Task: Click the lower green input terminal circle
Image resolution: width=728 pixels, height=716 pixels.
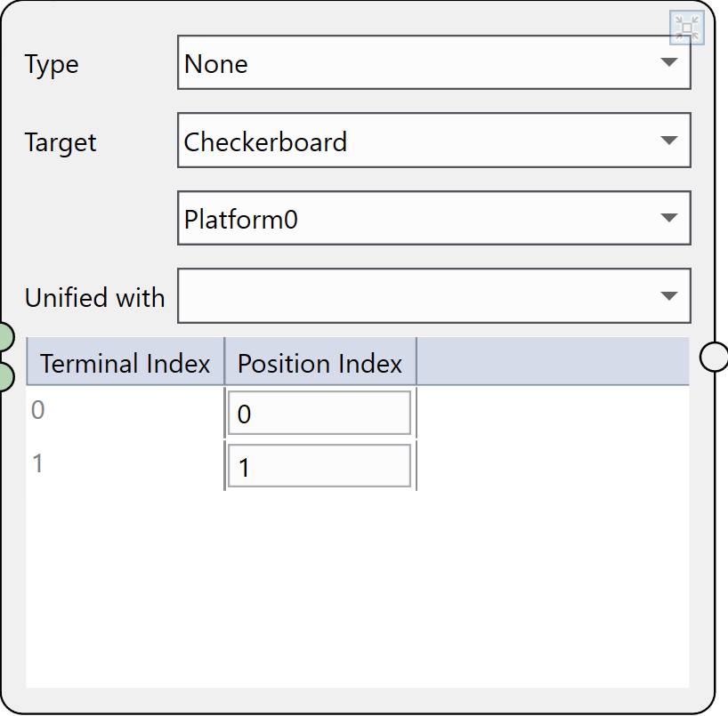Action: (4, 376)
